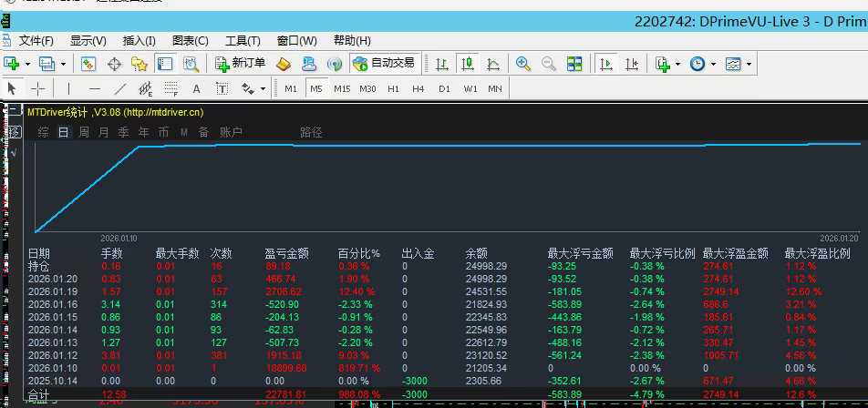Switch MTDriver stats to 周 weekly view

(x=84, y=133)
